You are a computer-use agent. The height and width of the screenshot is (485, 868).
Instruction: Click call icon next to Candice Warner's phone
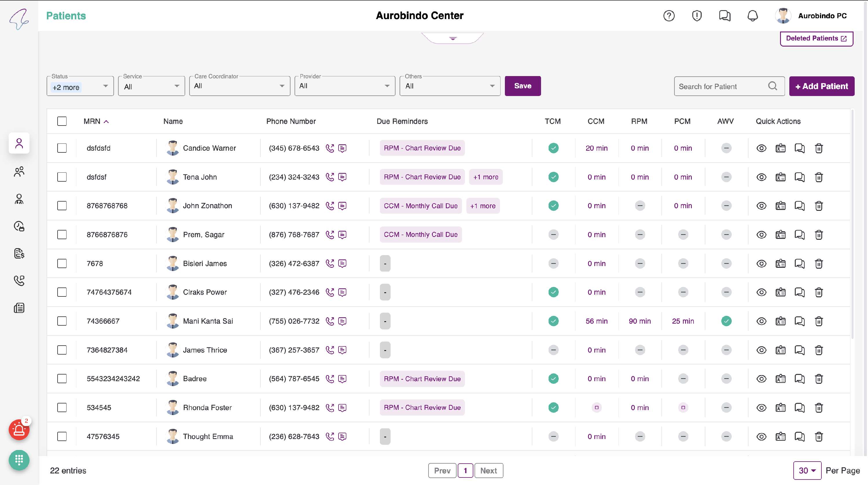coord(330,148)
